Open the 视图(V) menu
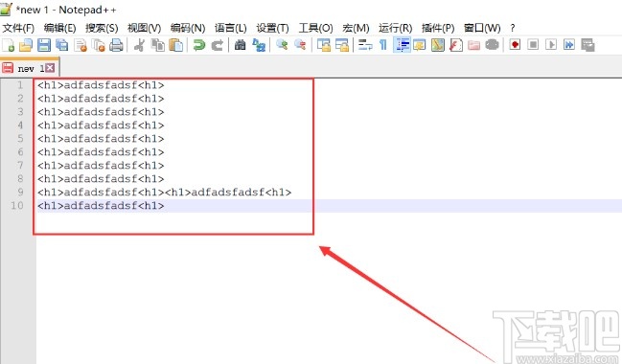This screenshot has width=622, height=364. 145,28
